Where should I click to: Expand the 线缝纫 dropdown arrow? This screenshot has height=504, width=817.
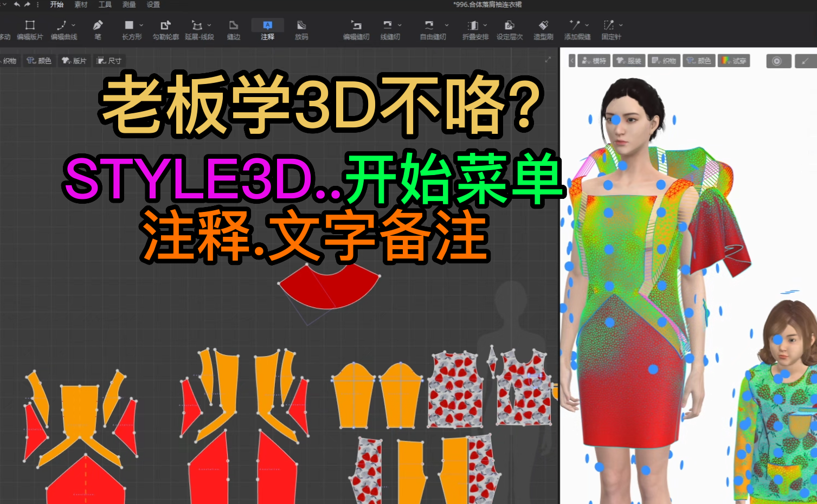(x=400, y=25)
